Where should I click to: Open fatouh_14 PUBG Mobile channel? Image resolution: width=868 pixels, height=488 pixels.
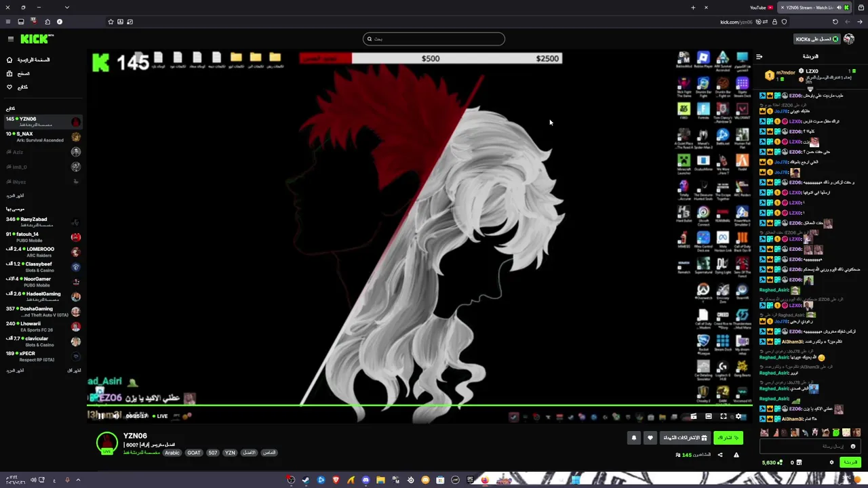[x=43, y=237]
